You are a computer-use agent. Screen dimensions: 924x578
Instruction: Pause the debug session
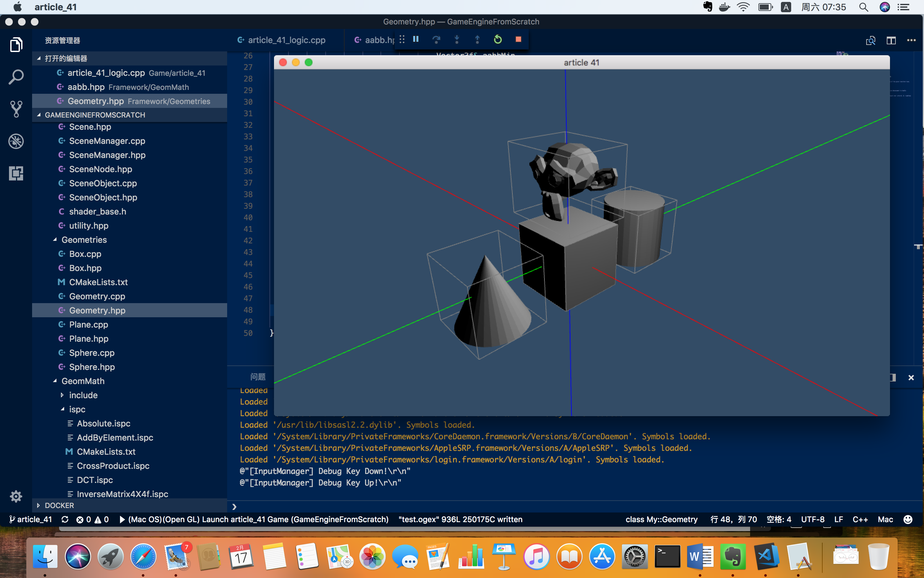(416, 39)
